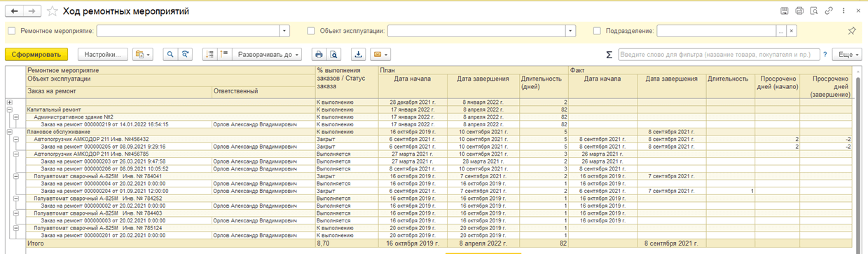Print the report via the toolbar printer icon

(319, 54)
